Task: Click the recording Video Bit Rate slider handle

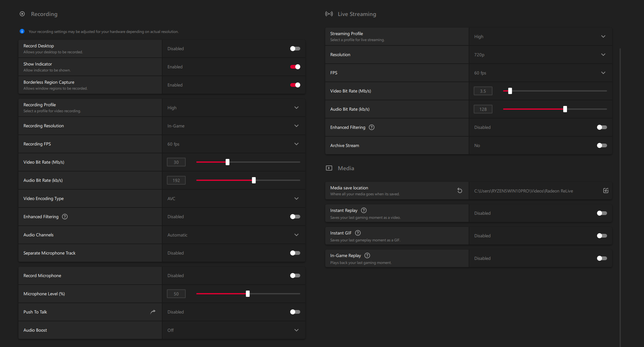Action: [228, 162]
